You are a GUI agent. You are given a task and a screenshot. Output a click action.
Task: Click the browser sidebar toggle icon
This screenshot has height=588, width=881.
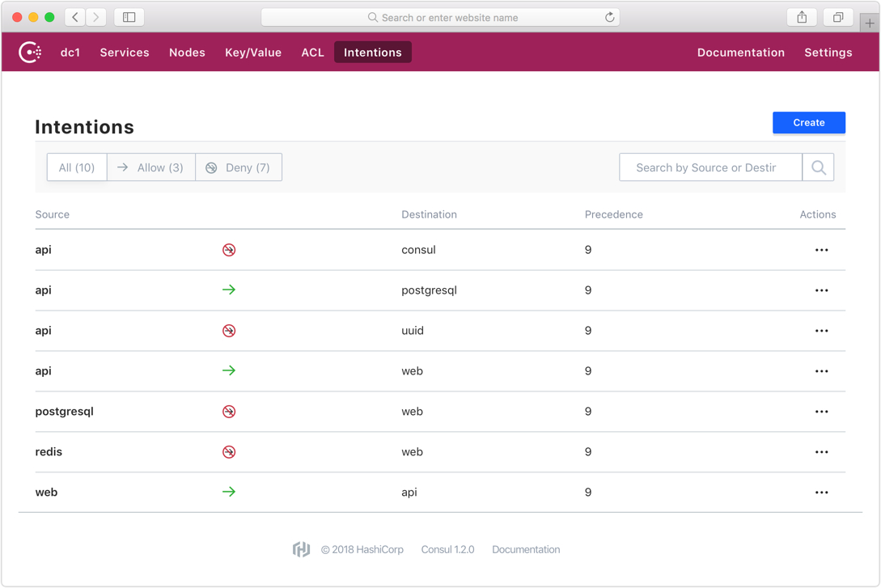[x=129, y=17]
